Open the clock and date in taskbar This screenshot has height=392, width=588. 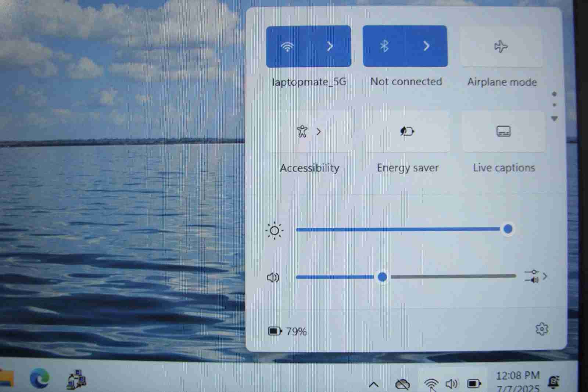[x=517, y=381]
